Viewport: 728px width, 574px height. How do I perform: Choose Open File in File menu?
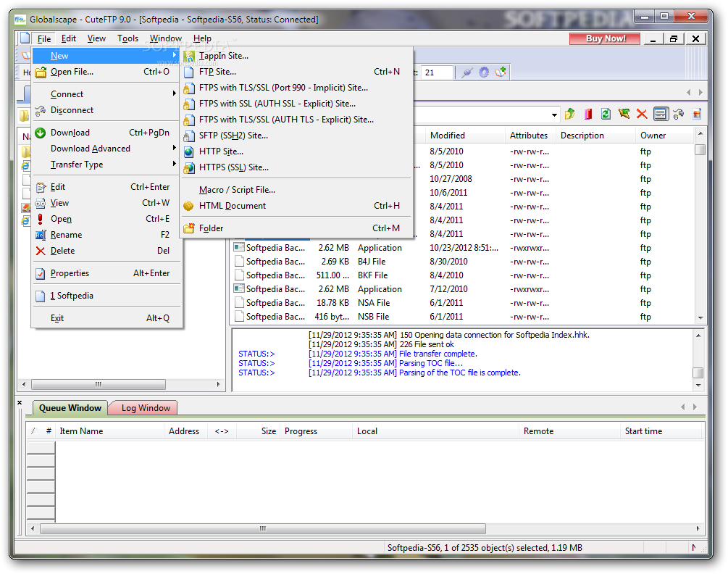pos(106,72)
